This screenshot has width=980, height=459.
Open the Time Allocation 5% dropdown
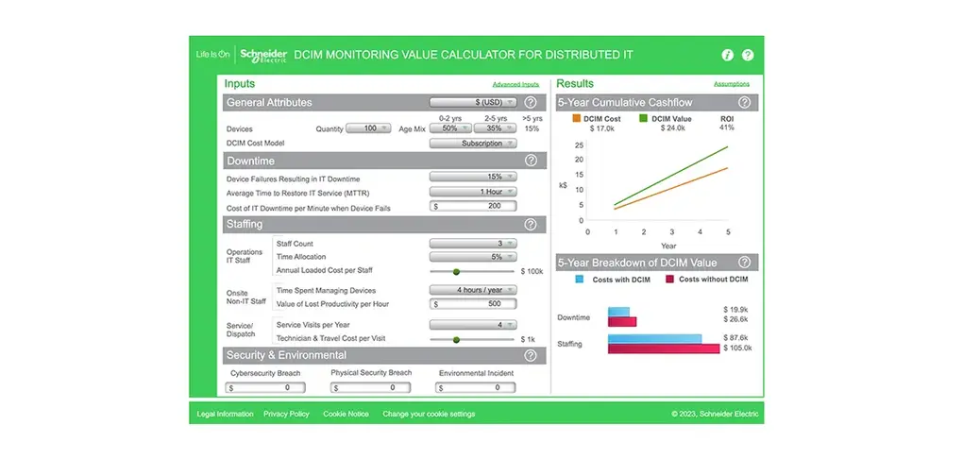(473, 257)
